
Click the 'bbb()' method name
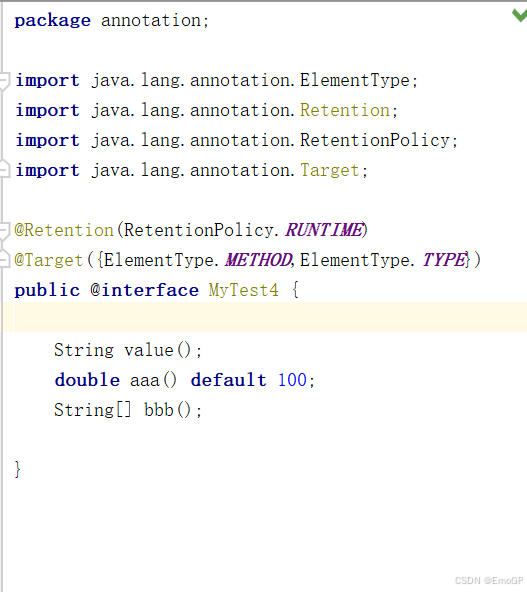pyautogui.click(x=168, y=410)
